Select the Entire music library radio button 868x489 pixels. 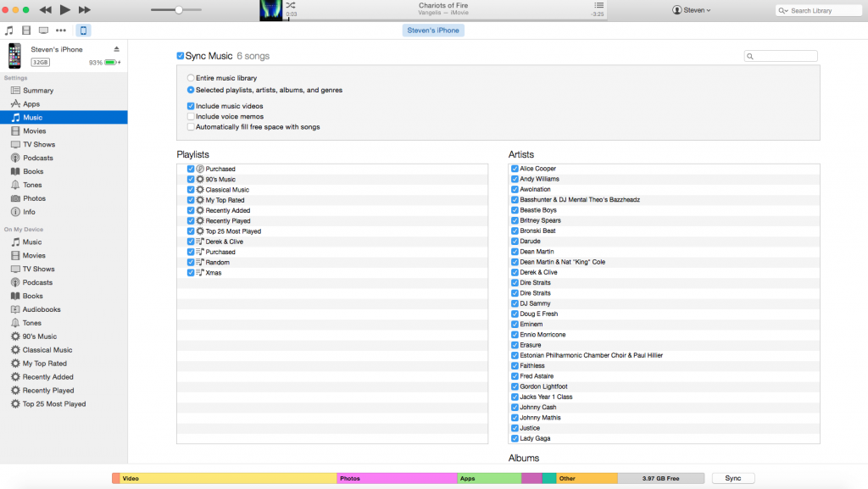click(x=190, y=78)
